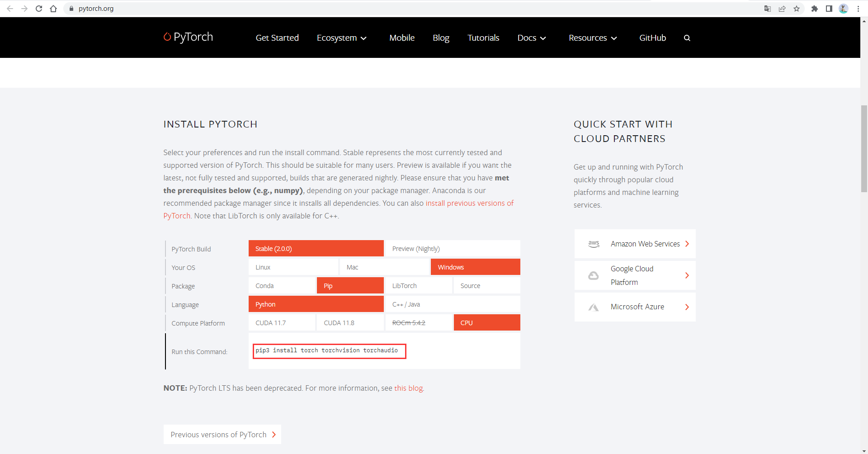Toggle the browser side panel icon

[829, 9]
